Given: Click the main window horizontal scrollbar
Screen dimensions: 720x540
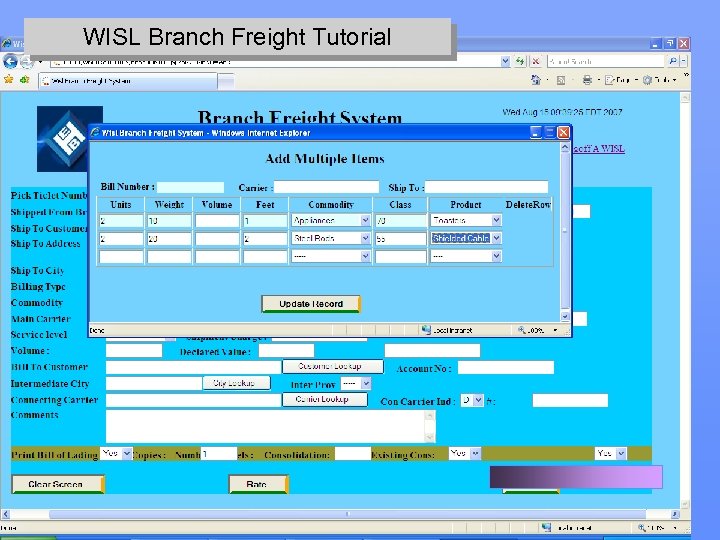Looking at the screenshot, I should [x=347, y=514].
